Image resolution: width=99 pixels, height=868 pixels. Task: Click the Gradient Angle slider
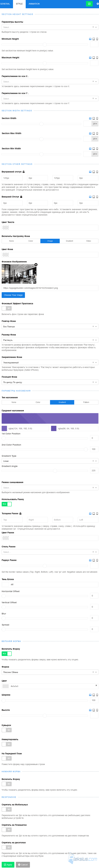(x=45, y=470)
